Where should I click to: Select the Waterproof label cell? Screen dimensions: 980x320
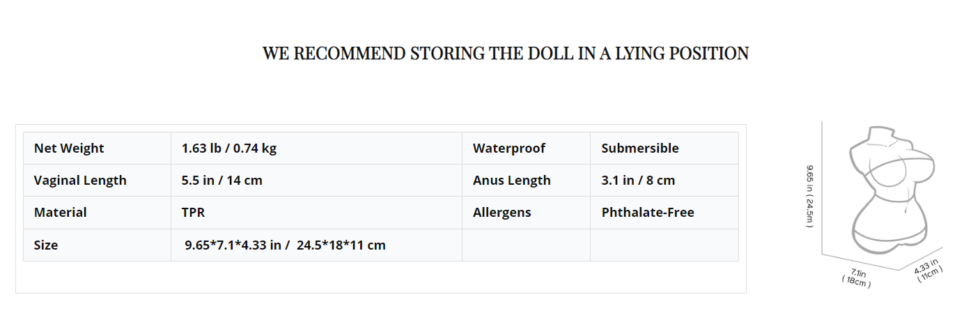coord(526,148)
